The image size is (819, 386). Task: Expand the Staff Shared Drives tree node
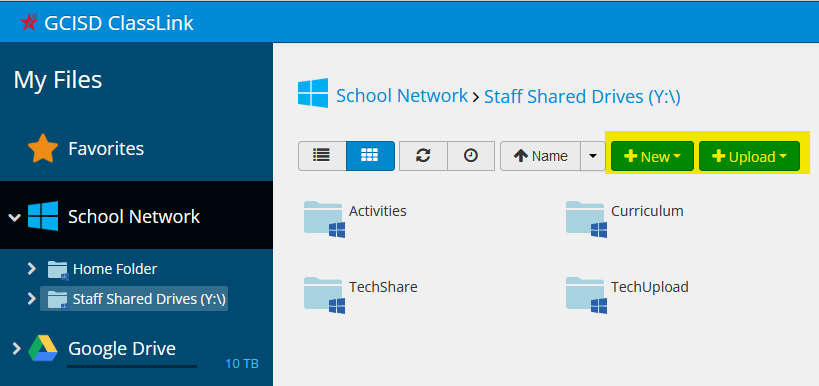32,299
